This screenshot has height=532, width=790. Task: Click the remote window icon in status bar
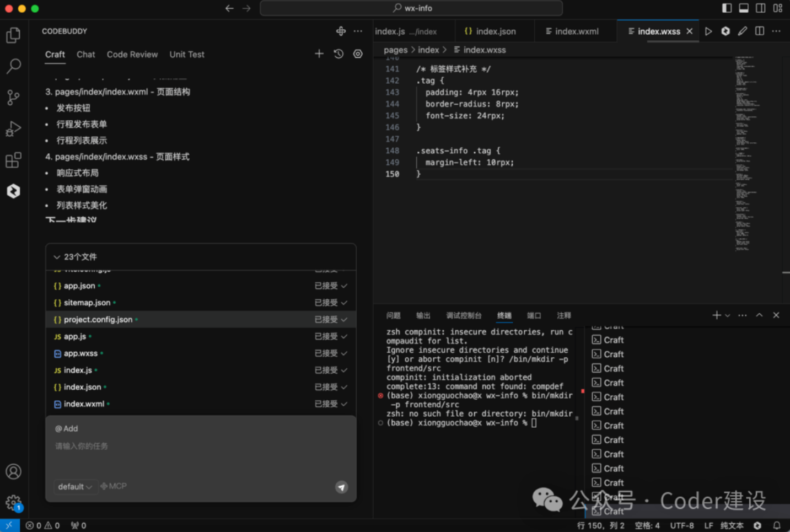(x=9, y=525)
